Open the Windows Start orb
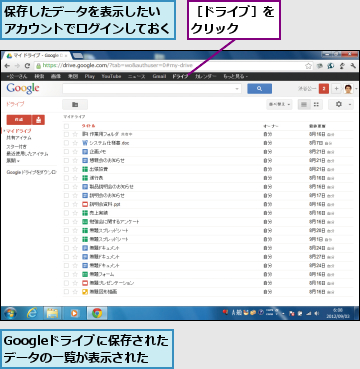Screen dimensions: 360x369 (10, 313)
